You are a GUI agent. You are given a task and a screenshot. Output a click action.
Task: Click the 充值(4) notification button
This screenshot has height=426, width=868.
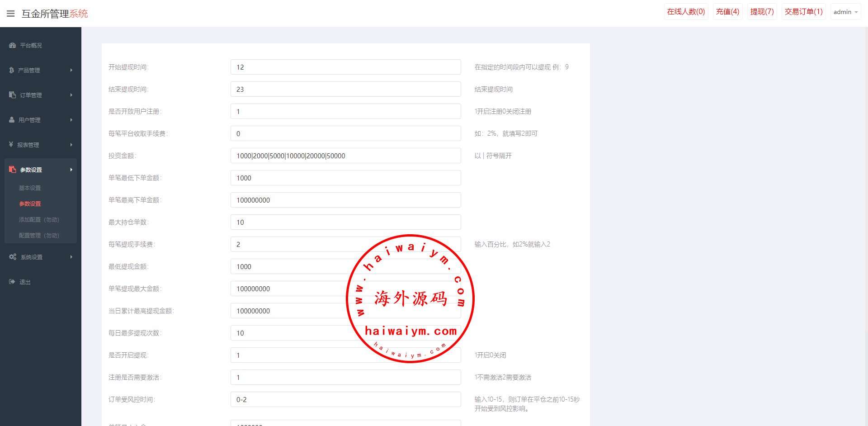(x=727, y=12)
